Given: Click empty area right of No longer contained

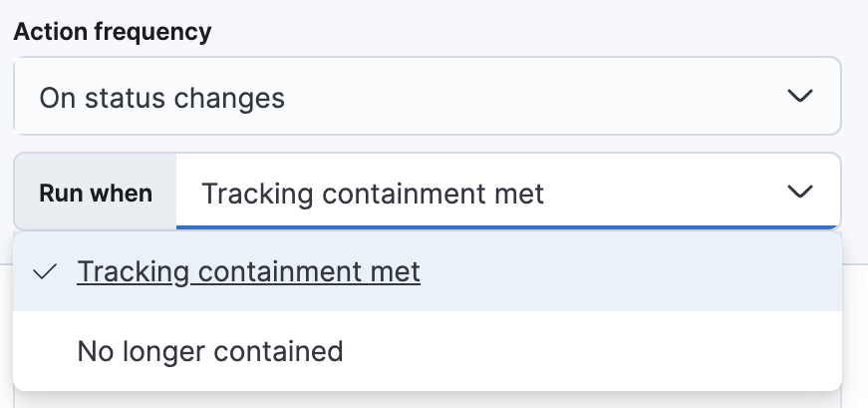Looking at the screenshot, I should pos(598,351).
